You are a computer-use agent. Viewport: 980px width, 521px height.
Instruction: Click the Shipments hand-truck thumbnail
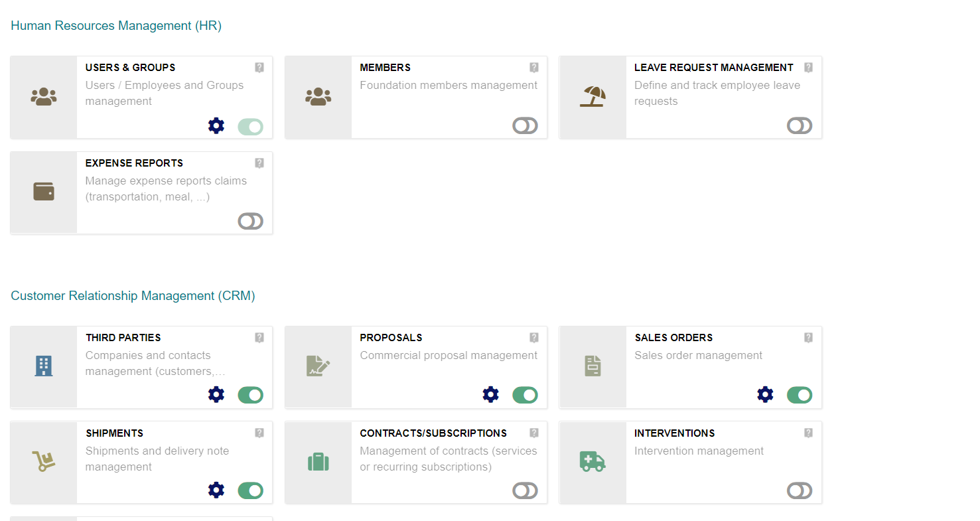44,461
